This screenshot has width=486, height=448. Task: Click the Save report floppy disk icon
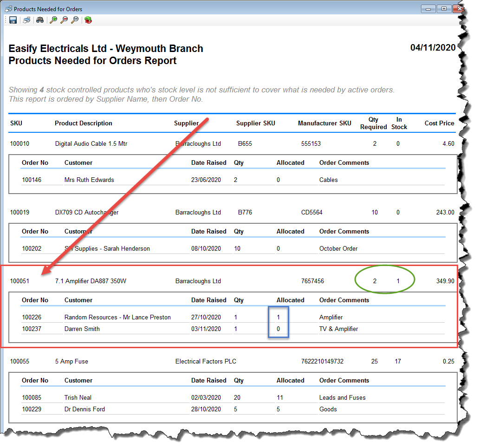[x=13, y=20]
